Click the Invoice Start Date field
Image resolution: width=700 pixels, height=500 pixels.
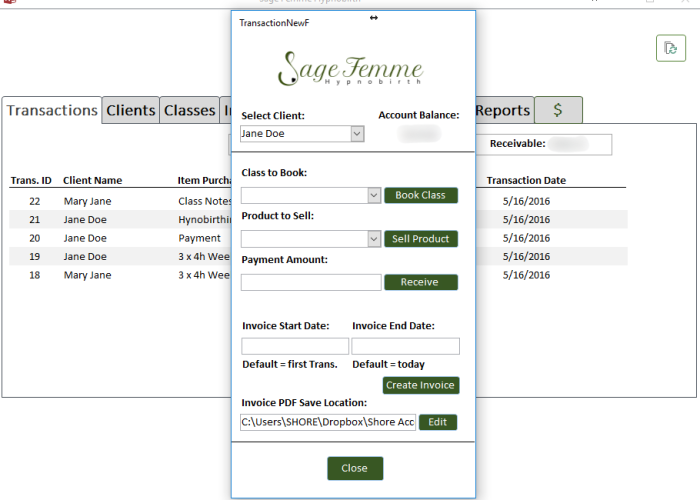[295, 346]
